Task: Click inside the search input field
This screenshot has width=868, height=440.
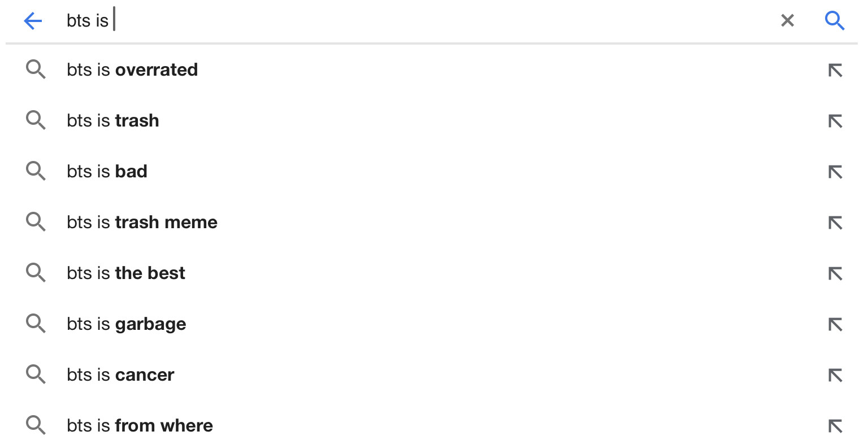Action: pyautogui.click(x=396, y=21)
